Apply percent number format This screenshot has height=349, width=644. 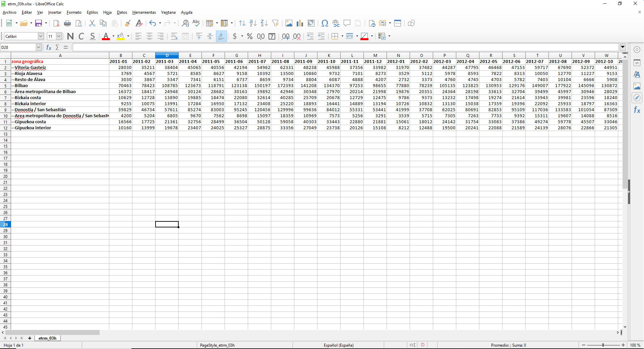tap(249, 36)
